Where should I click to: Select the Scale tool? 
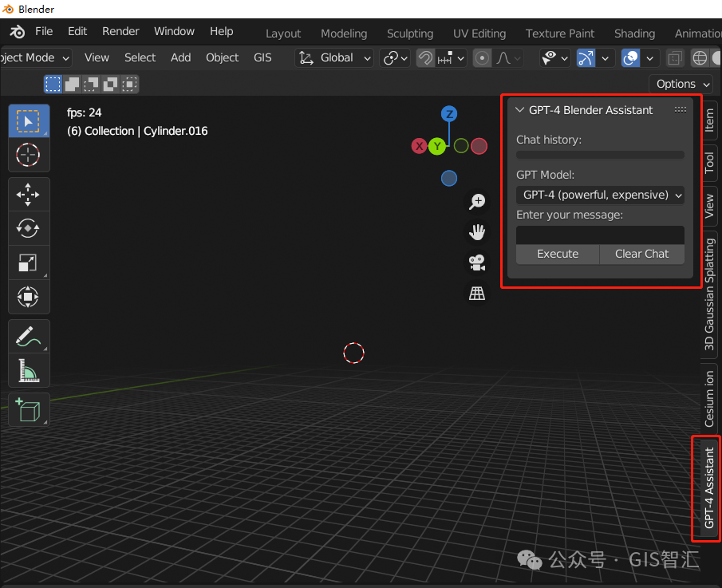(x=29, y=262)
